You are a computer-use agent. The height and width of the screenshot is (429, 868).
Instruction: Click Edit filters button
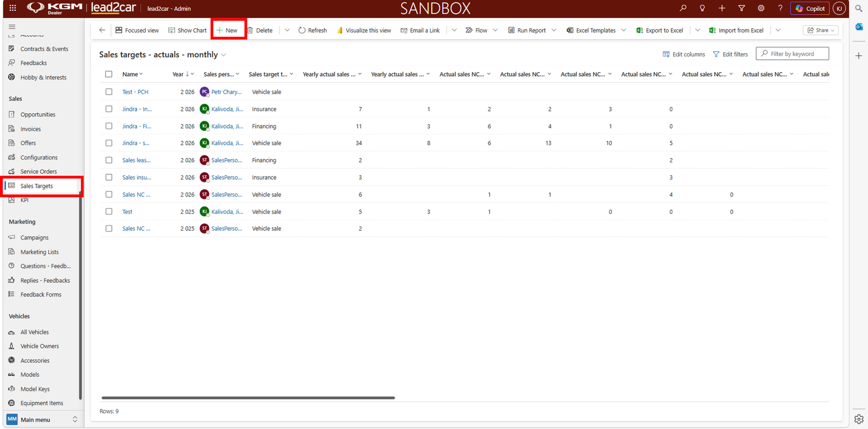tap(730, 54)
